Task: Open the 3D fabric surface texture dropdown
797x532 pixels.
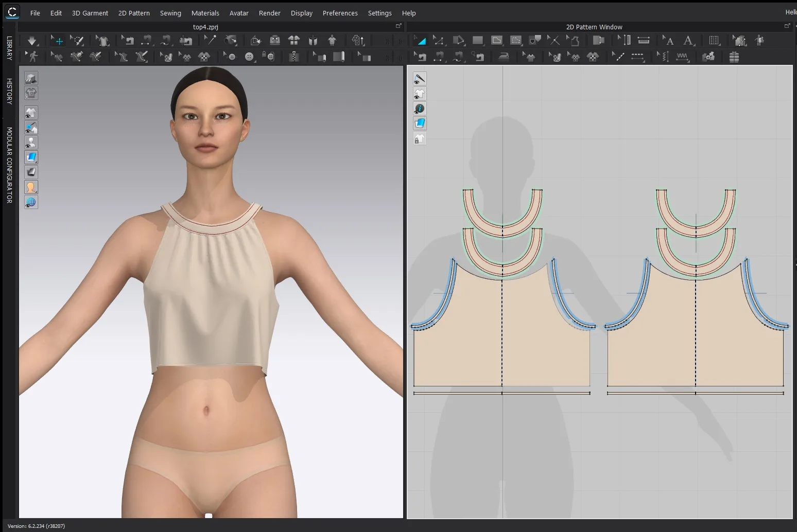Action: coord(31,157)
